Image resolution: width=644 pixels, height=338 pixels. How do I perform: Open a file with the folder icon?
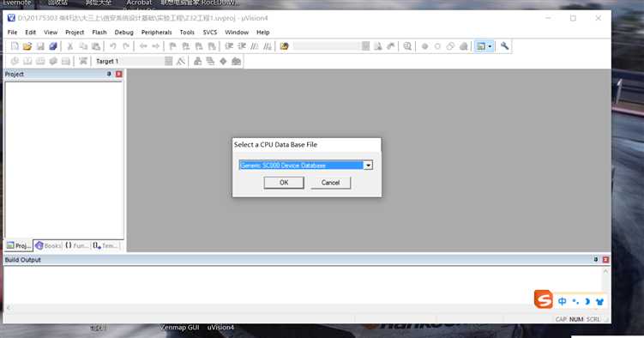pos(27,46)
